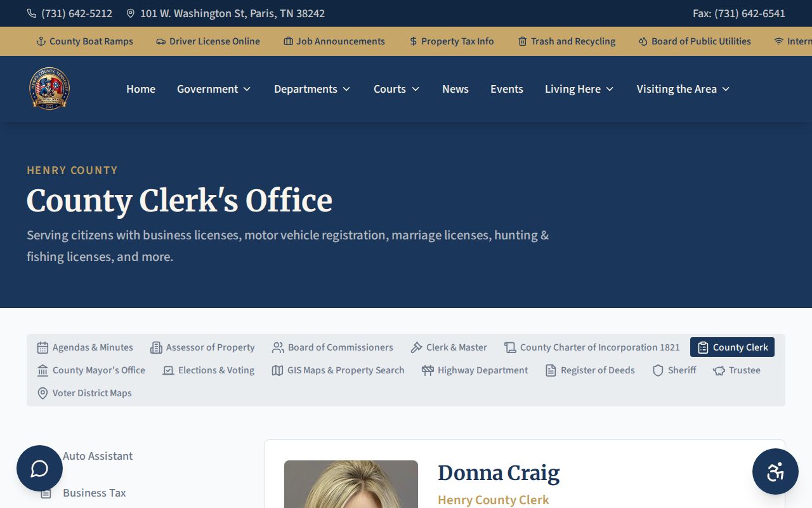Click the gavel icon for Clerk & Master
Screen dimensions: 812x508
(416, 347)
